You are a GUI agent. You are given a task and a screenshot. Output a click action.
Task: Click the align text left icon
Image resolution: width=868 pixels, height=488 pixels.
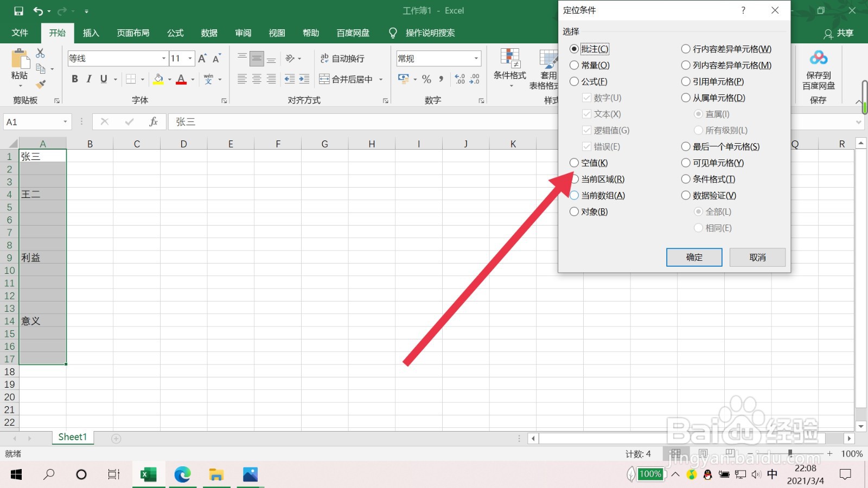coord(242,79)
